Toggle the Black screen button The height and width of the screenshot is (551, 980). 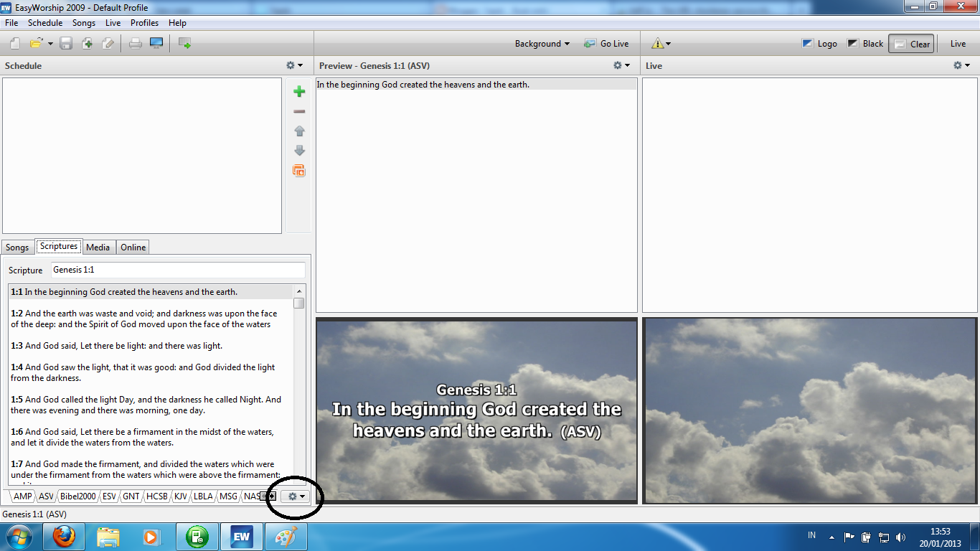click(865, 44)
